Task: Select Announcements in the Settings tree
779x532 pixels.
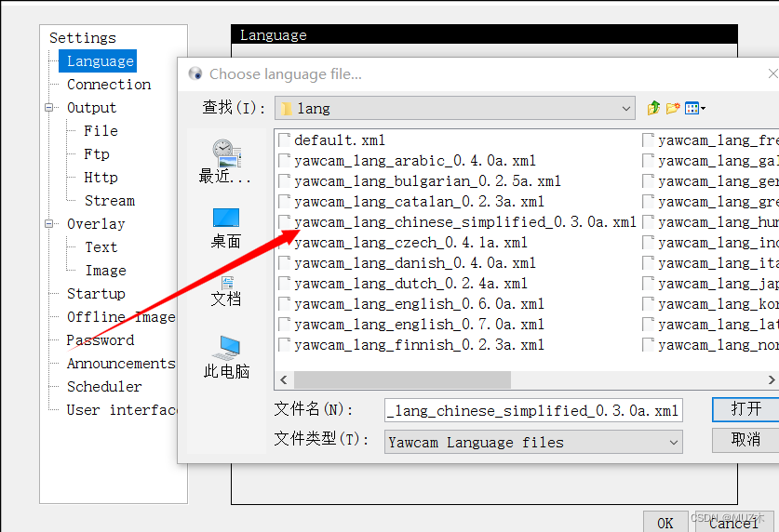Action: tap(121, 364)
